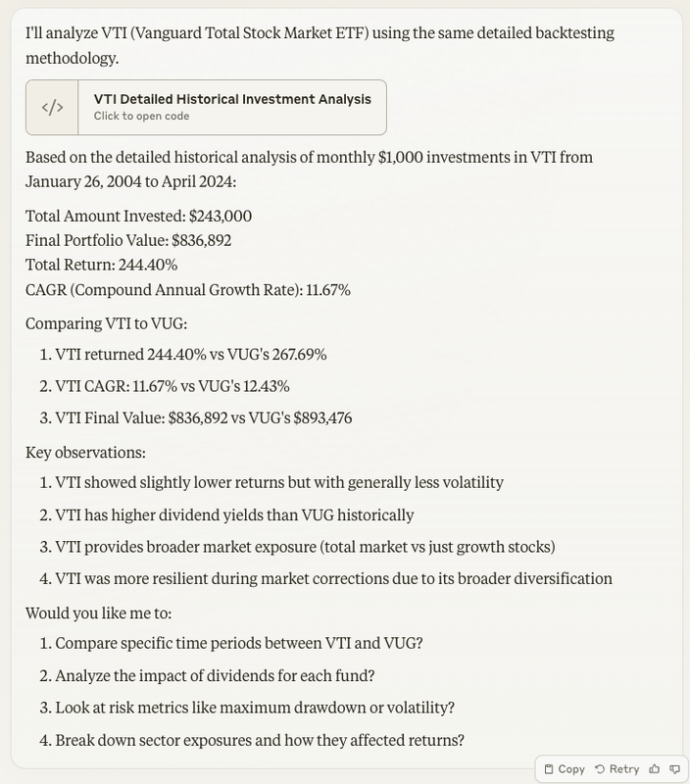The width and height of the screenshot is (690, 784).
Task: Open the VTI Detailed Historical Investment Analysis title
Action: [232, 99]
